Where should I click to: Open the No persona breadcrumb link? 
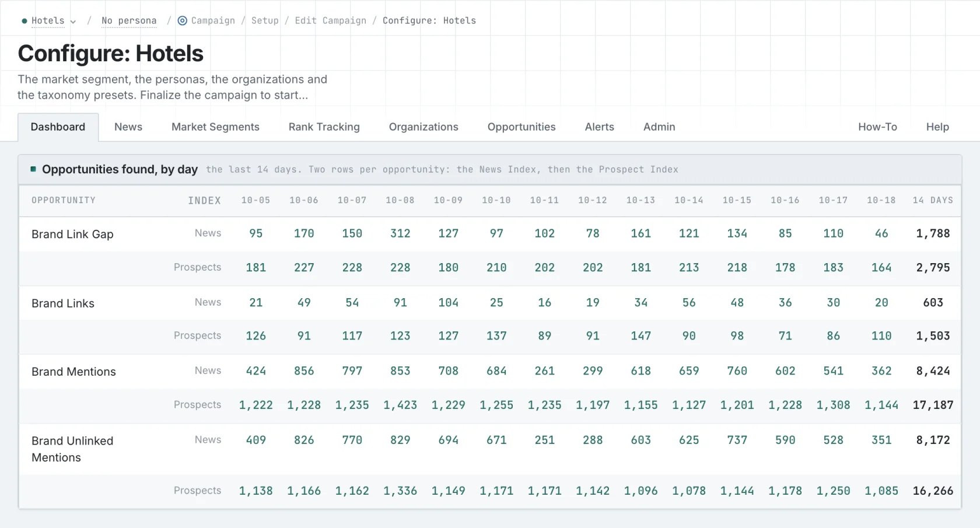tap(129, 20)
